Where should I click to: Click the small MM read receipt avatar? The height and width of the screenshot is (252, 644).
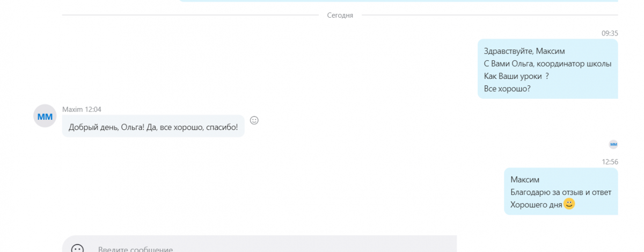613,145
